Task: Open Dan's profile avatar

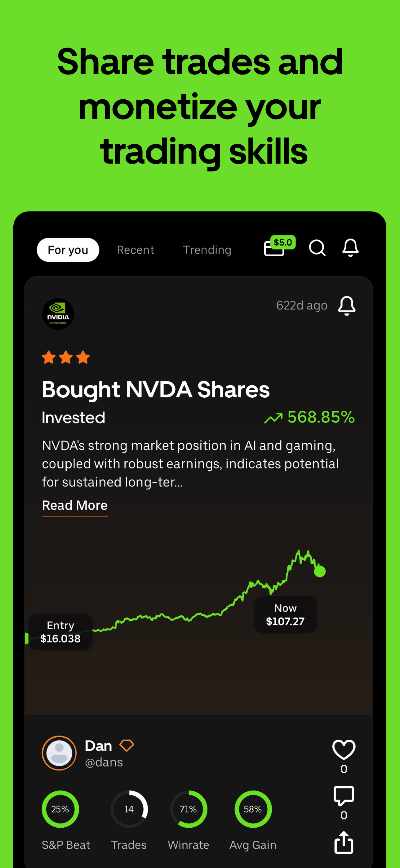Action: point(59,753)
